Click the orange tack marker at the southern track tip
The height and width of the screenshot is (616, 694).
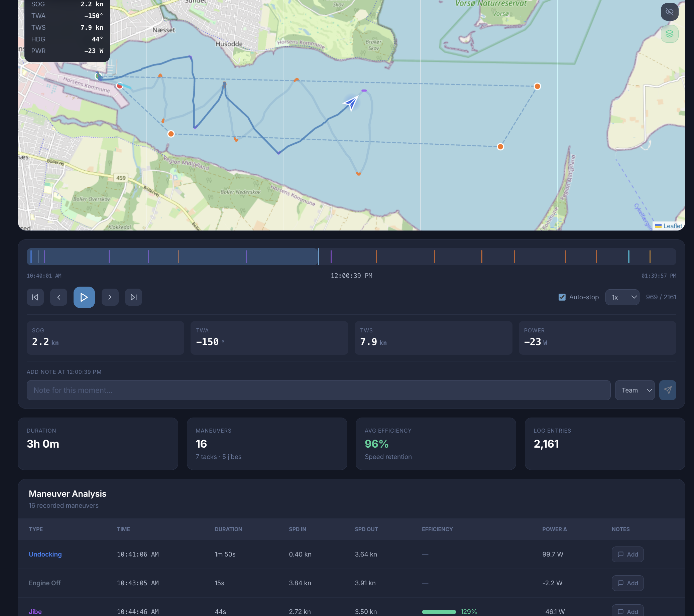click(x=358, y=174)
